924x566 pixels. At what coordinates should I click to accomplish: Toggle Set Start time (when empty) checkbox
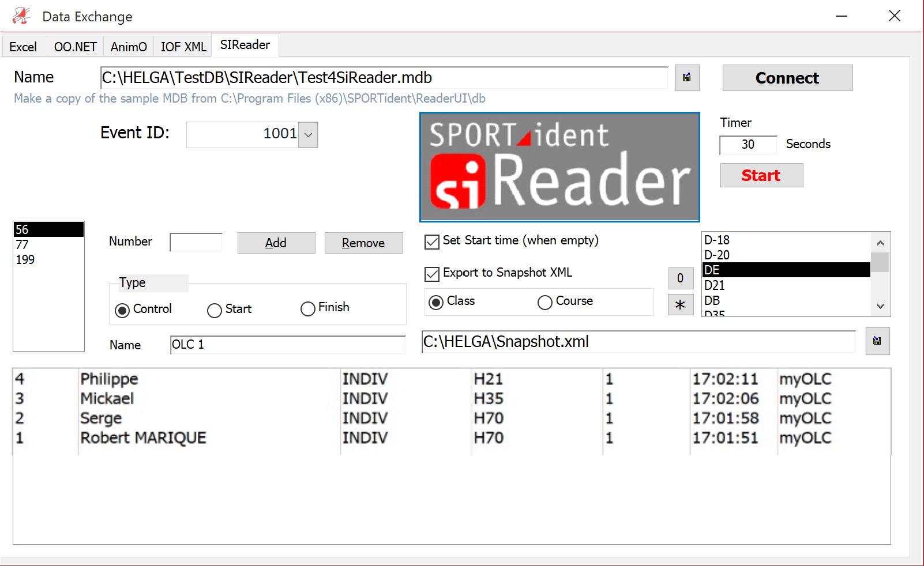coord(432,242)
